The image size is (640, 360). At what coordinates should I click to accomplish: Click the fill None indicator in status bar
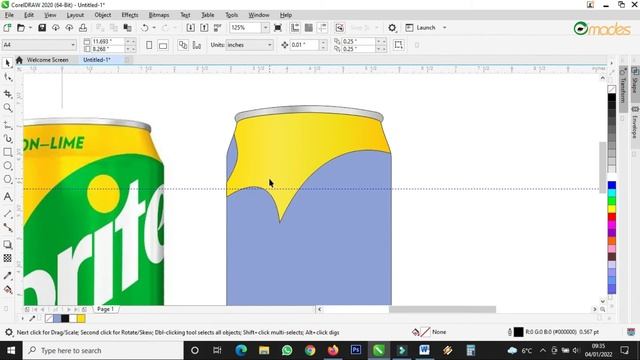pos(429,332)
